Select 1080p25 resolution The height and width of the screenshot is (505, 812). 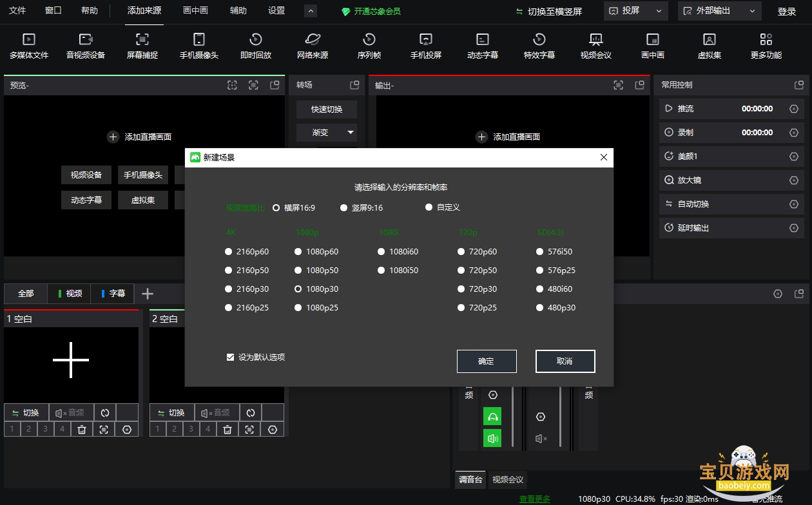(x=316, y=308)
